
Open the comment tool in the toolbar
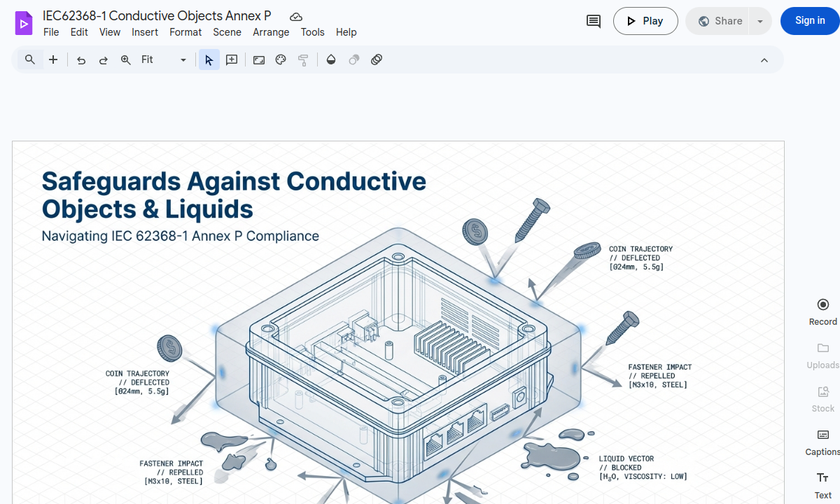231,59
